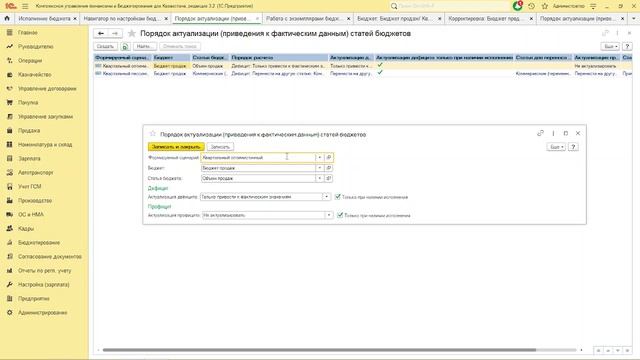Open the 1C main menu hamburger icon
Viewport: 640px width, 360px height.
click(x=25, y=6)
